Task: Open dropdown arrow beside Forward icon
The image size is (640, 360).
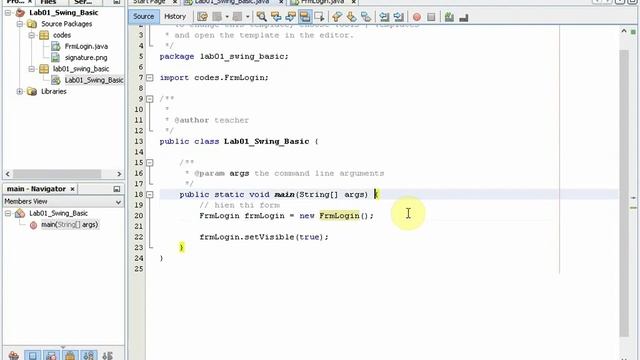Action: 247,17
